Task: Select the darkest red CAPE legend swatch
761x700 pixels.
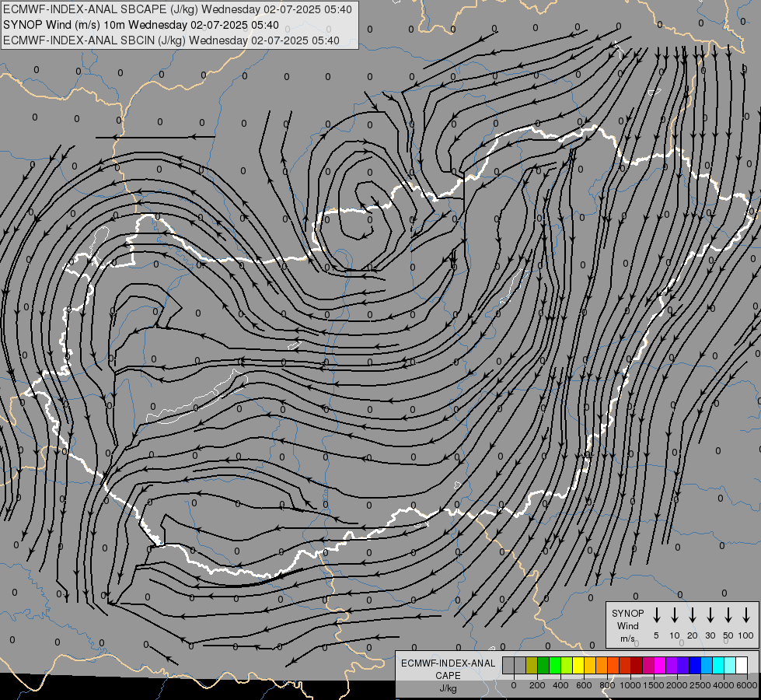Action: point(637,665)
